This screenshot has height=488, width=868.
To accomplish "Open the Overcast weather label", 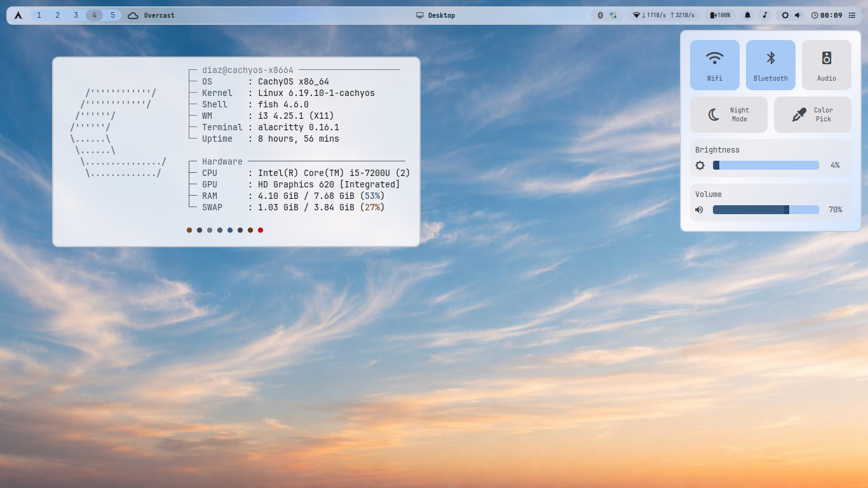I will [159, 15].
